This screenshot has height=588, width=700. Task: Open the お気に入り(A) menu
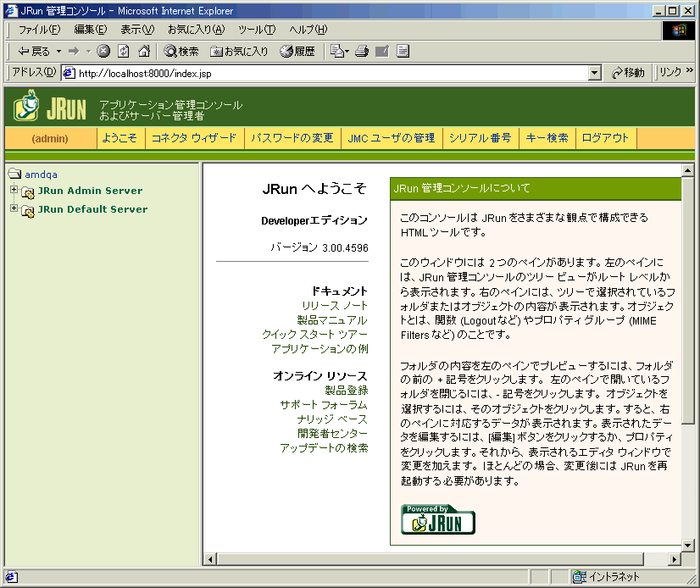coord(197,30)
